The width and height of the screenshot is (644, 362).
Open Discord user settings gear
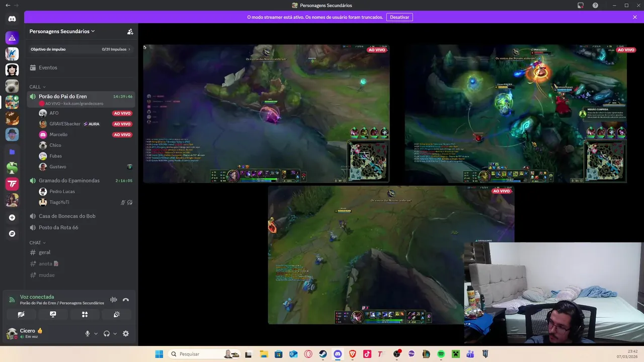pyautogui.click(x=126, y=333)
